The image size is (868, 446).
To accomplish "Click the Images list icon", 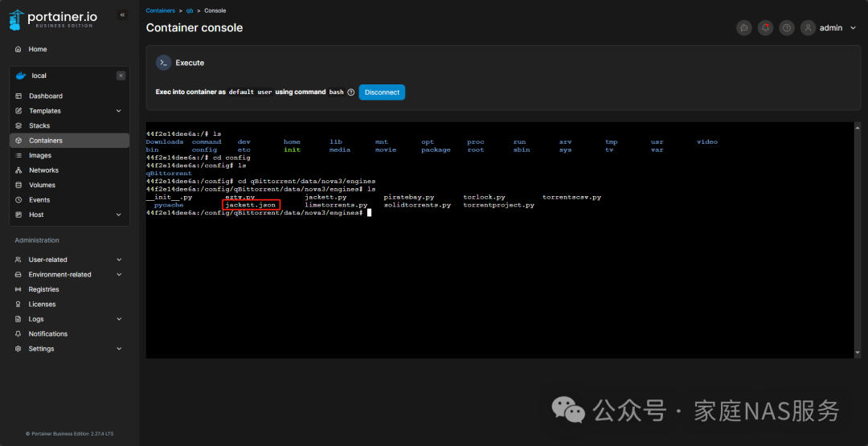I will 18,155.
